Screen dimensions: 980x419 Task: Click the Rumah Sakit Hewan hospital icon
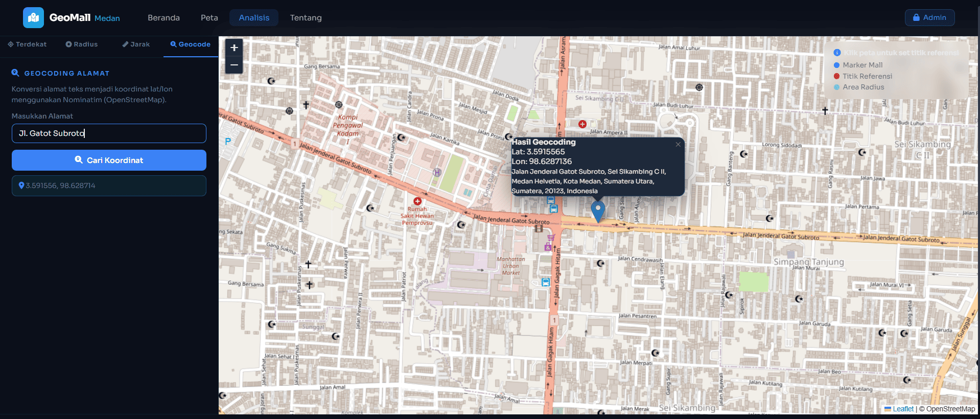(x=417, y=201)
